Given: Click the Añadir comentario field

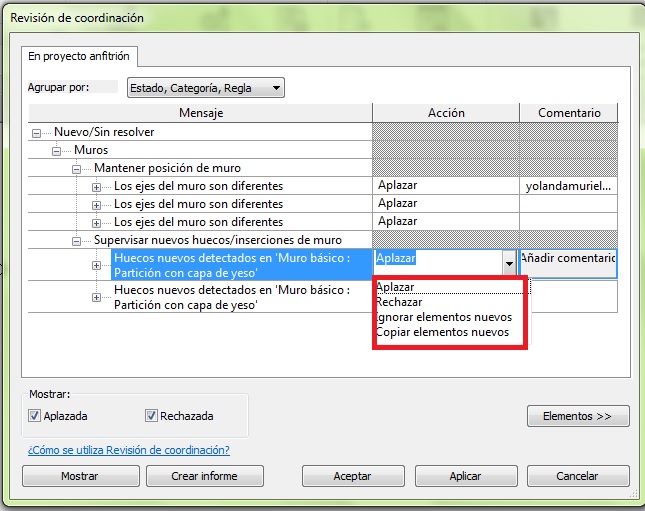Looking at the screenshot, I should (x=567, y=258).
